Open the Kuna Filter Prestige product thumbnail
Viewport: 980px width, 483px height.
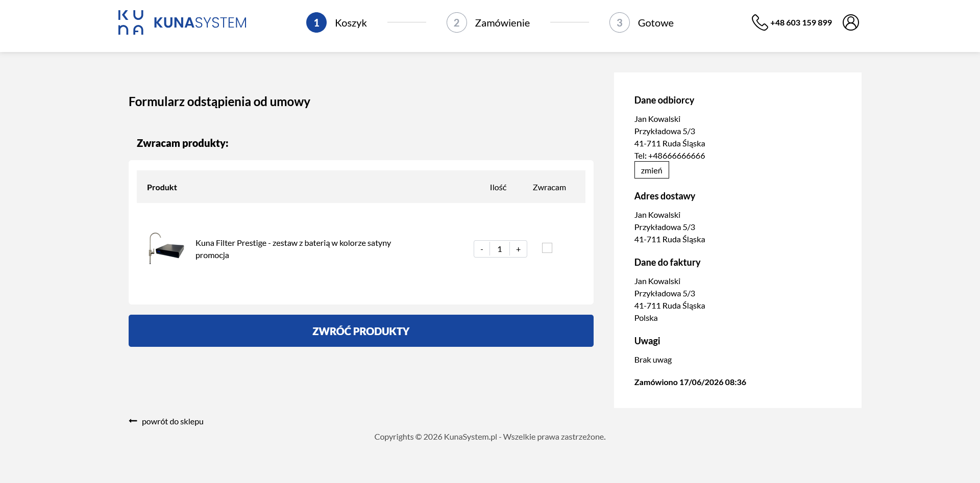(x=166, y=248)
